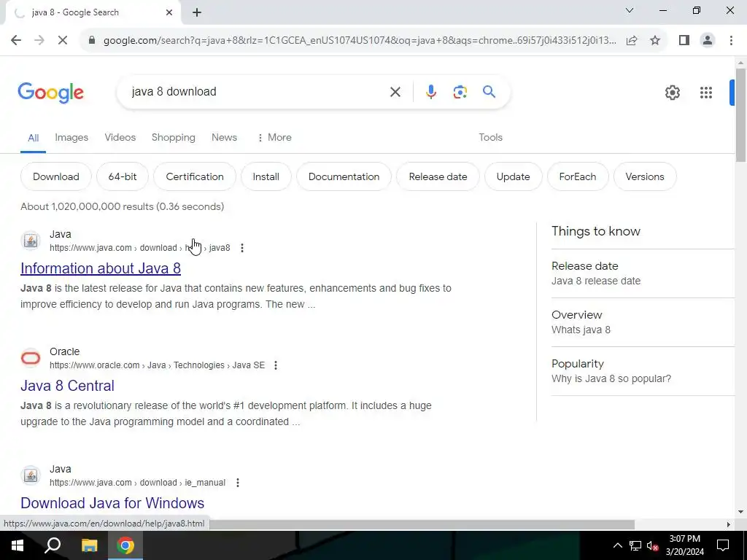Viewport: 747px width, 560px height.
Task: Switch to the News tab
Action: pos(224,138)
